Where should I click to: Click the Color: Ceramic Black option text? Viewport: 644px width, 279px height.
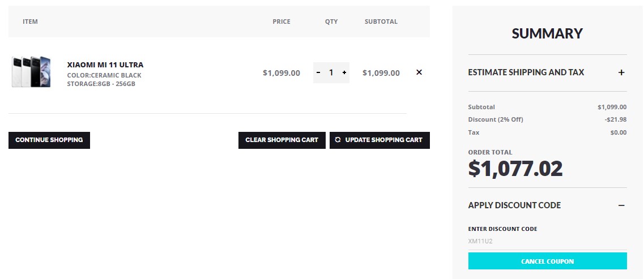104,75
